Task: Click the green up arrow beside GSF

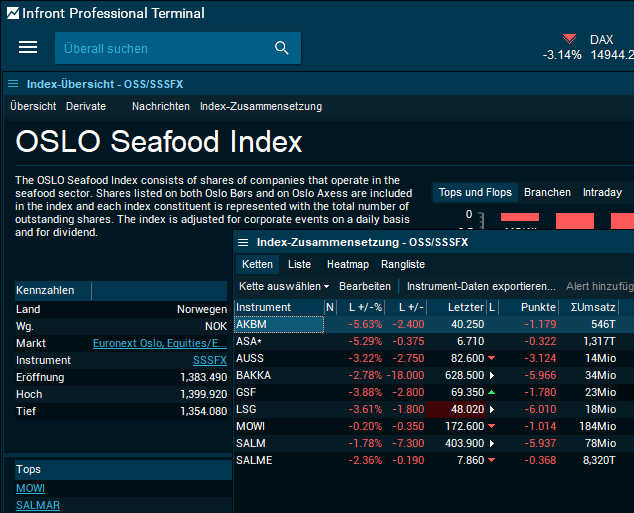Action: pos(491,393)
